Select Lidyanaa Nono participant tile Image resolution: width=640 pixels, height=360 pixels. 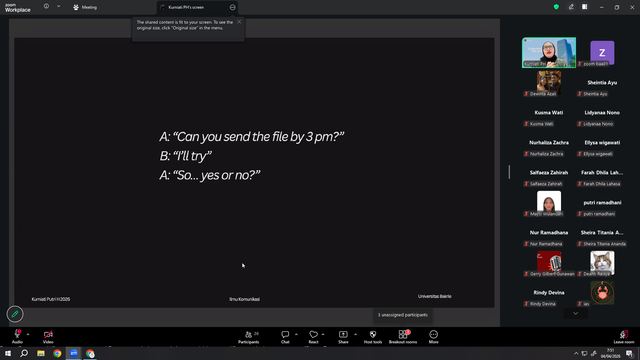[602, 113]
